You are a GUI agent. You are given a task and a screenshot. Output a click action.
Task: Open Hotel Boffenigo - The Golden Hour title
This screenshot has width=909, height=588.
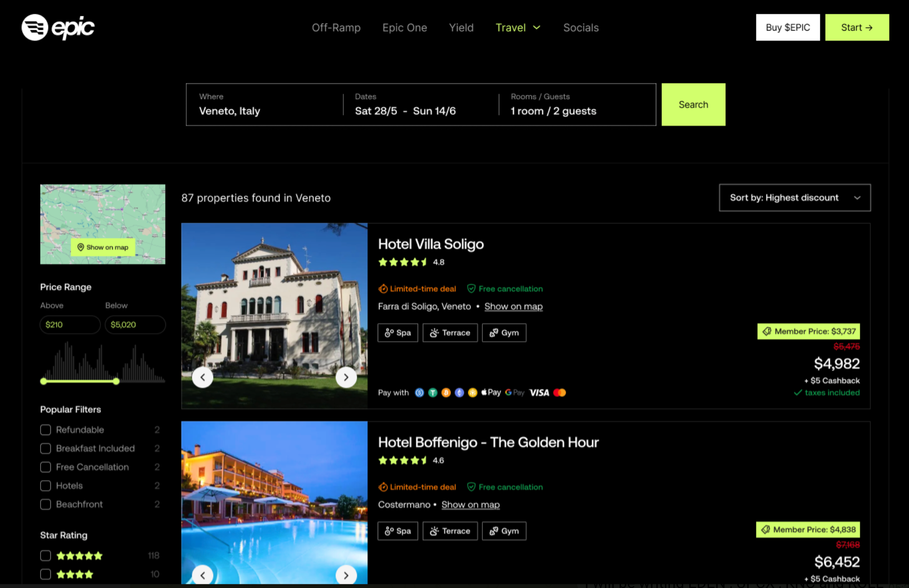(488, 442)
